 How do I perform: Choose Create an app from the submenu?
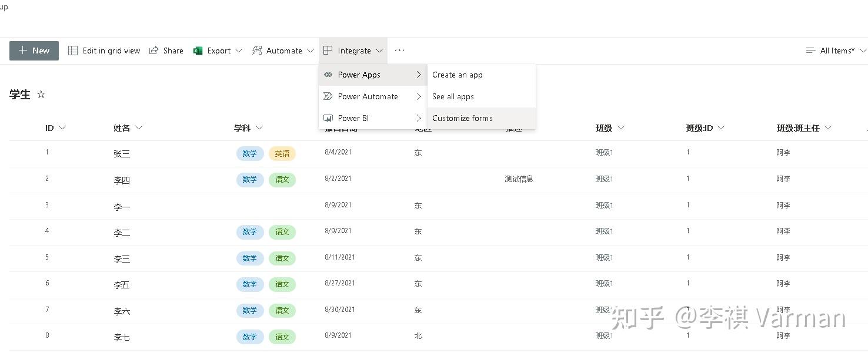point(458,75)
